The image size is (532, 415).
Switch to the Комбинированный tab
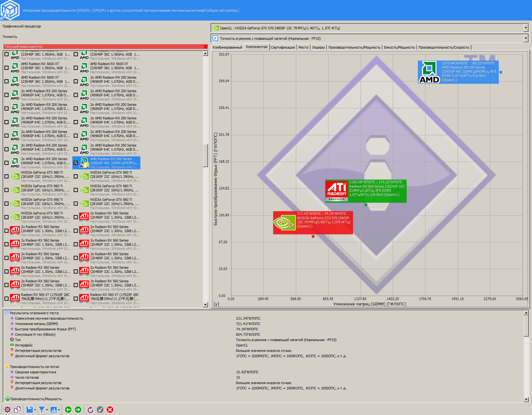pos(227,47)
